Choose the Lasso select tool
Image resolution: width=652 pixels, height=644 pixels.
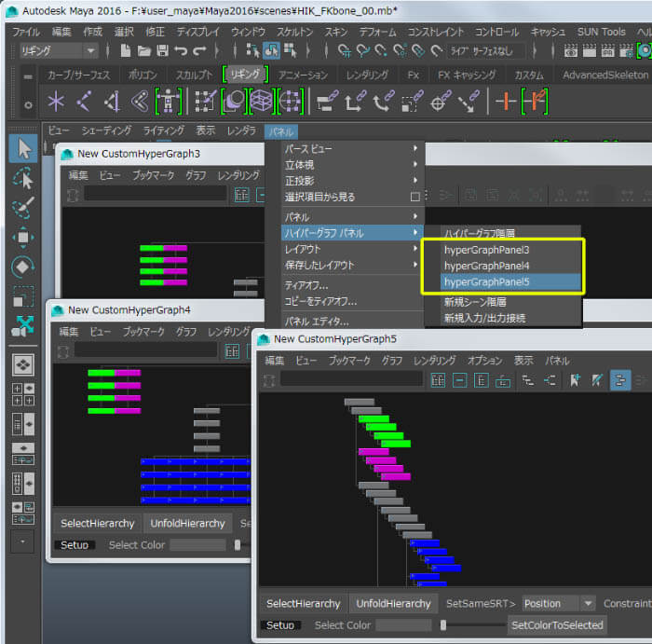pos(23,178)
